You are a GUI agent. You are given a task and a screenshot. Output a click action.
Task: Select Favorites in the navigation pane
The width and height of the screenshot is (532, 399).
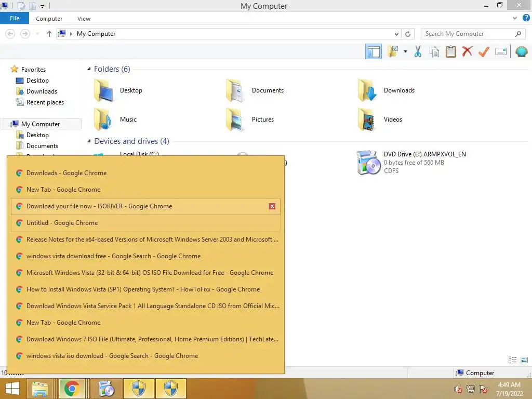point(33,69)
